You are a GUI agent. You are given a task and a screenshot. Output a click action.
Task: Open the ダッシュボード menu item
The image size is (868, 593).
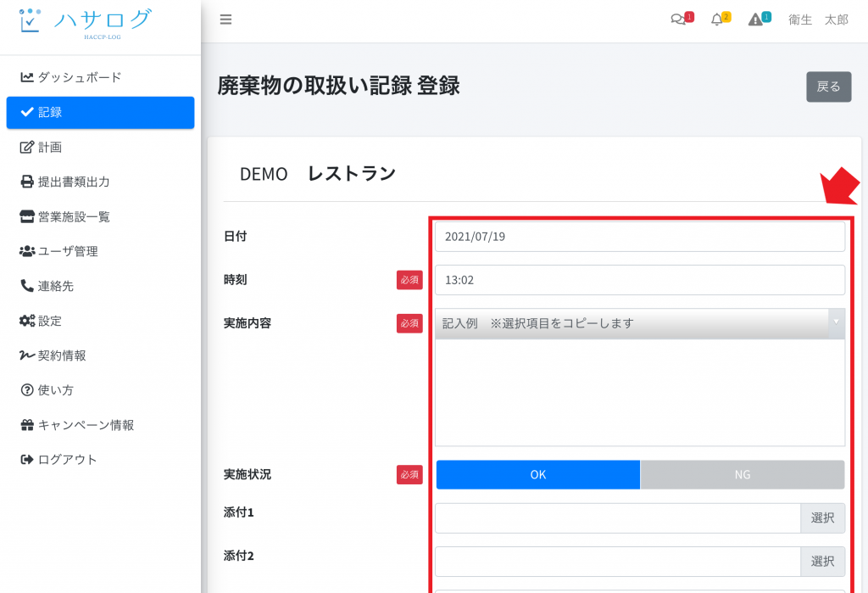(100, 77)
